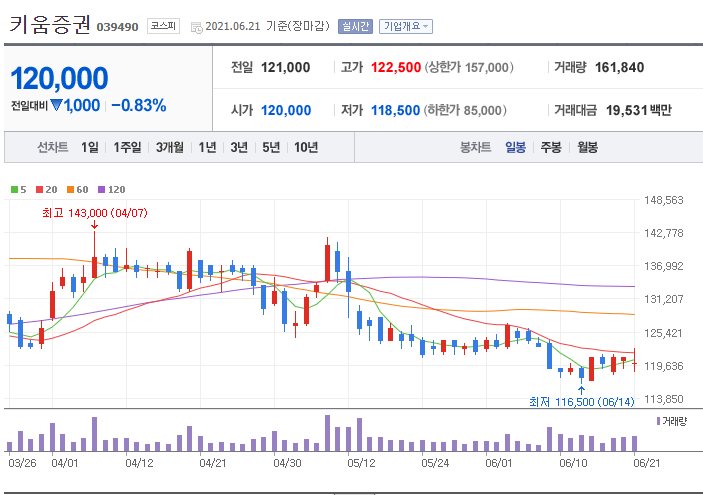Select the 1주일 line chart tab
The height and width of the screenshot is (495, 703).
pos(127,147)
